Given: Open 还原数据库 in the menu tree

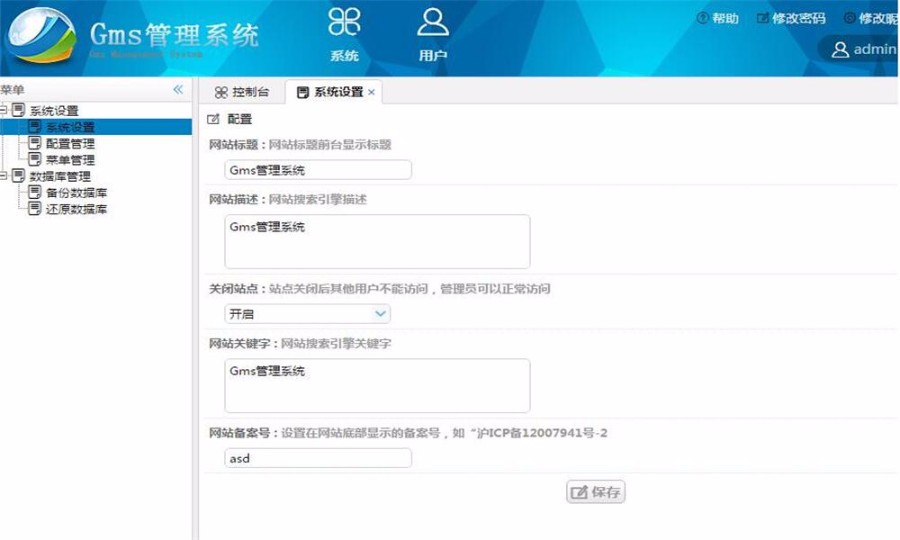Looking at the screenshot, I should [x=76, y=209].
